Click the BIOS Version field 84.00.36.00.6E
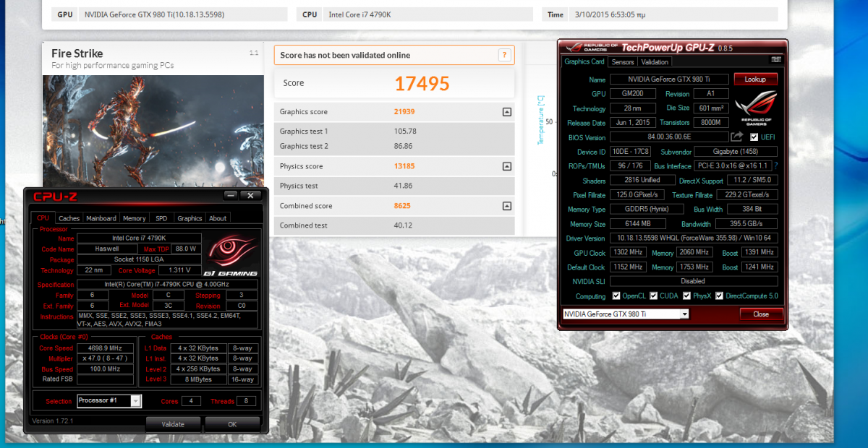This screenshot has height=448, width=868. [x=670, y=137]
